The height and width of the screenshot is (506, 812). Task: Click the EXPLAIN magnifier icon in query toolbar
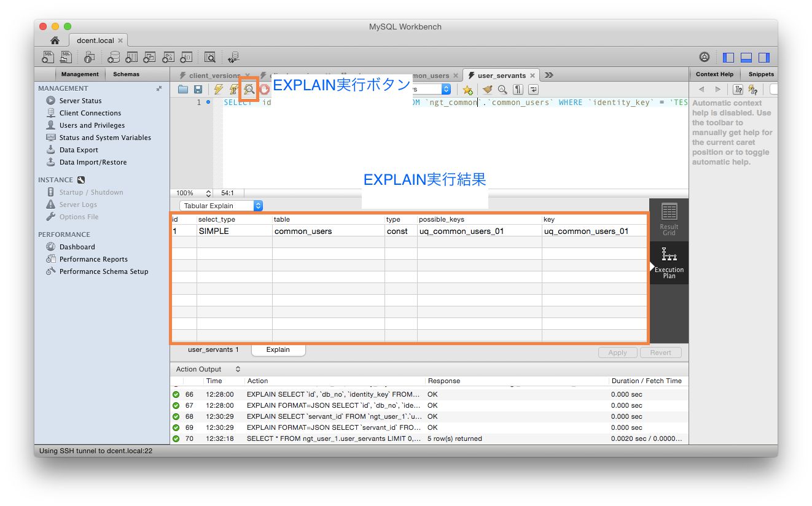pyautogui.click(x=249, y=90)
